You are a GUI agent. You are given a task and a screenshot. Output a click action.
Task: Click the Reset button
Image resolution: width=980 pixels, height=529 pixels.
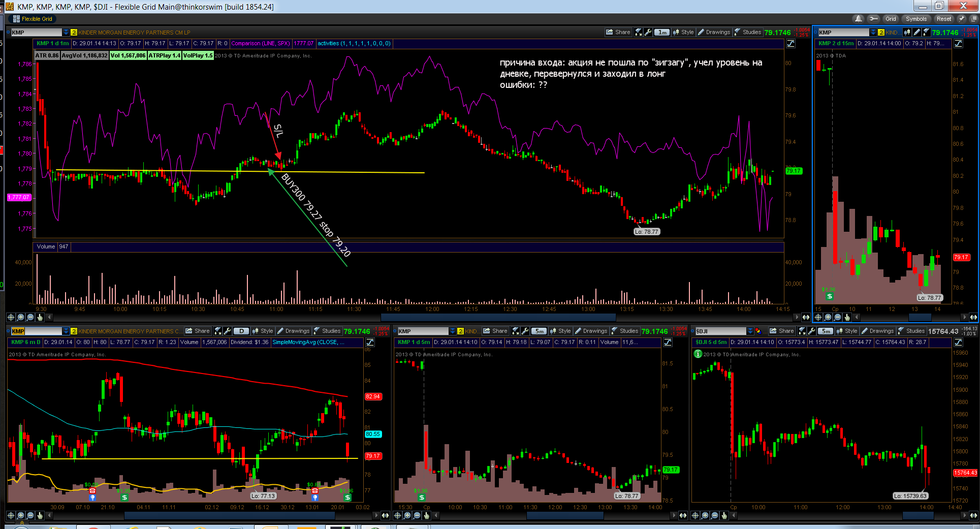tap(944, 19)
